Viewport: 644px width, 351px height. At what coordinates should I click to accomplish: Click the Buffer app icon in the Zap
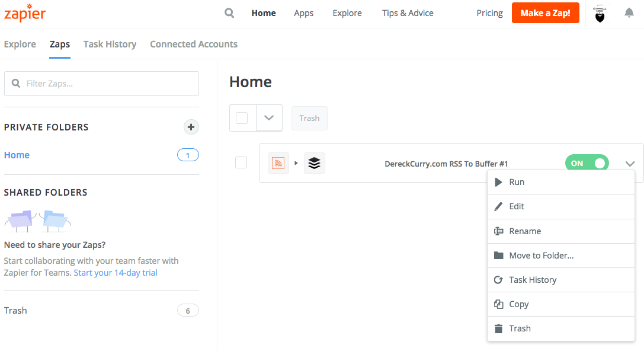[314, 163]
